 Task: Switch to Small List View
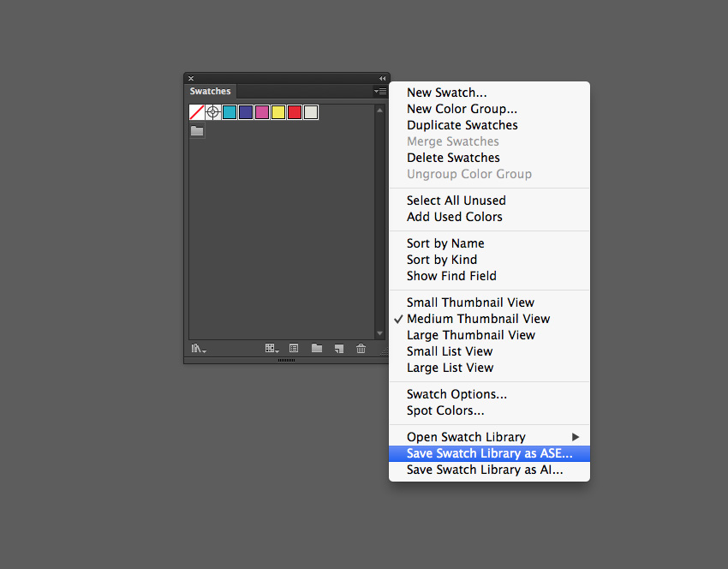pyautogui.click(x=489, y=351)
